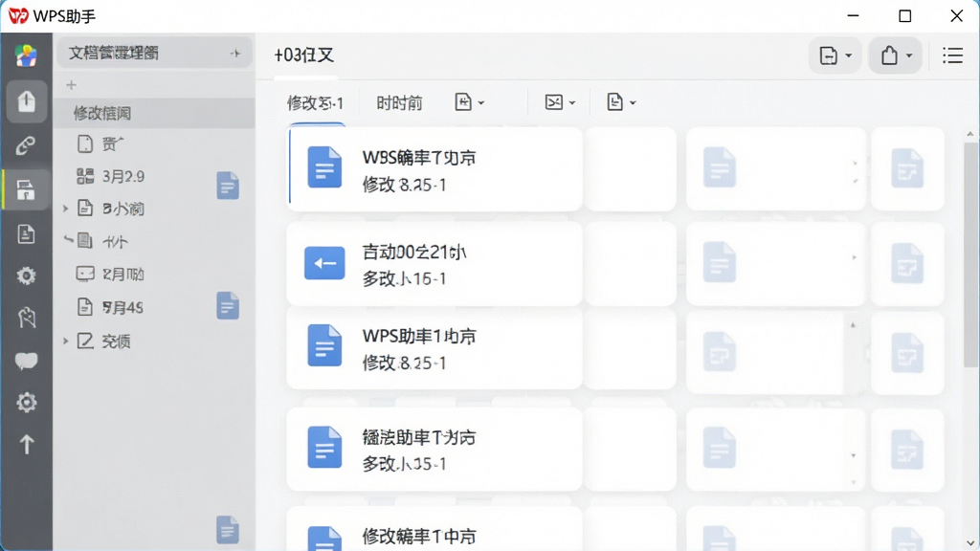Open the page icon dropdown in filter bar
Viewport: 980px width, 551px height.
click(621, 101)
